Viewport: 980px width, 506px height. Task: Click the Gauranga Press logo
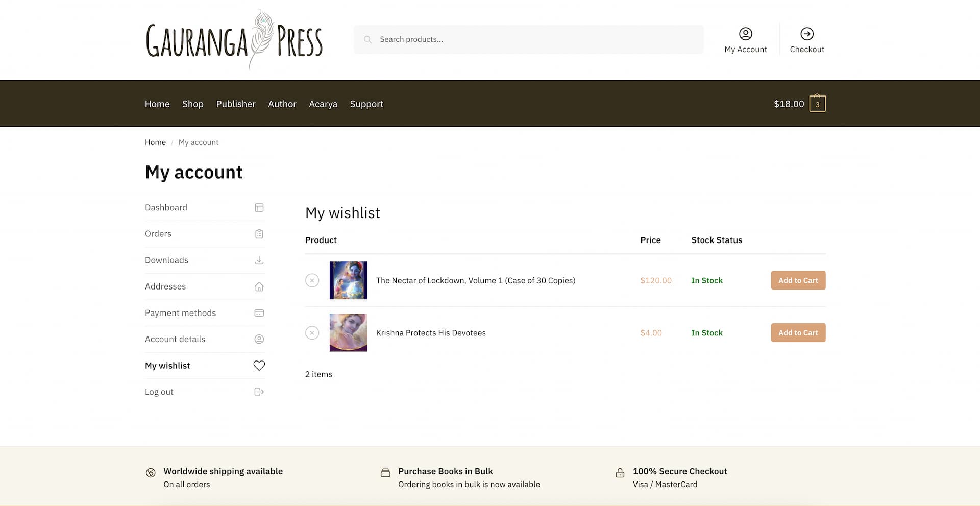(234, 40)
